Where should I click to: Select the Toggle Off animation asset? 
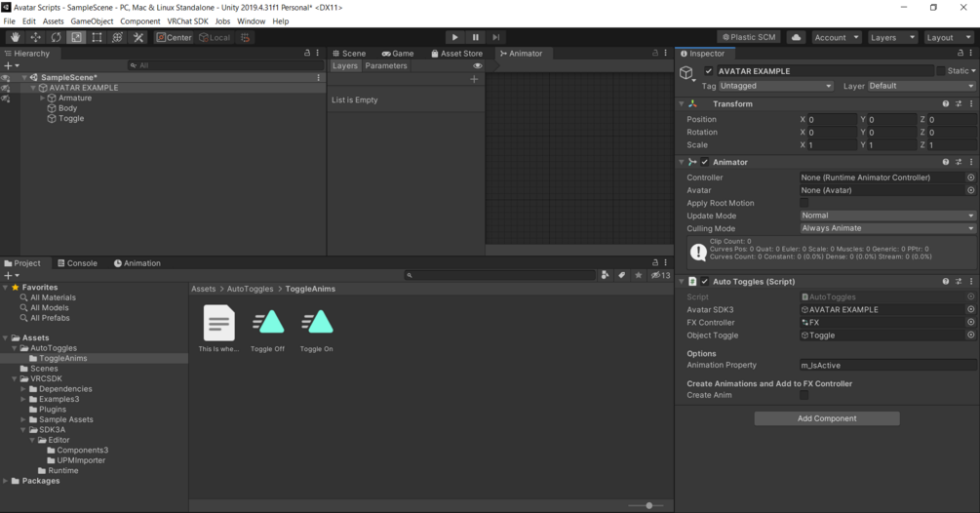[x=267, y=329]
